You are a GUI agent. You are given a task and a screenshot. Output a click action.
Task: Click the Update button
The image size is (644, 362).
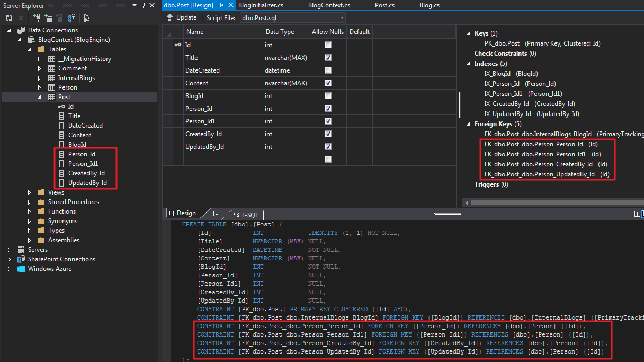pyautogui.click(x=182, y=17)
